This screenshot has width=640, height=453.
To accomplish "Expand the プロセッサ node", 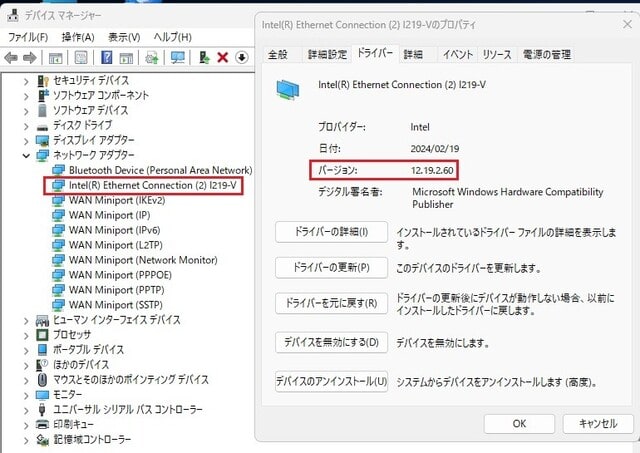I will [x=27, y=335].
